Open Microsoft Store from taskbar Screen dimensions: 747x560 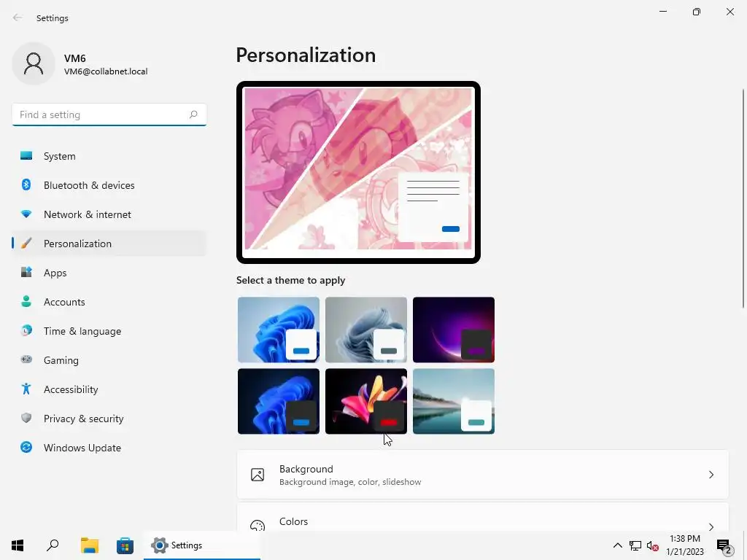pos(125,545)
